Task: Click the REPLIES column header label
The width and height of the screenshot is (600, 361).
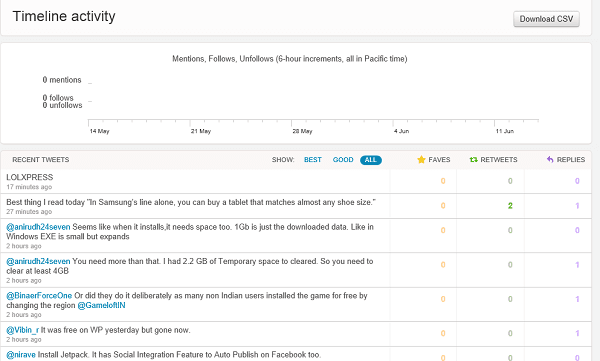Action: [571, 160]
